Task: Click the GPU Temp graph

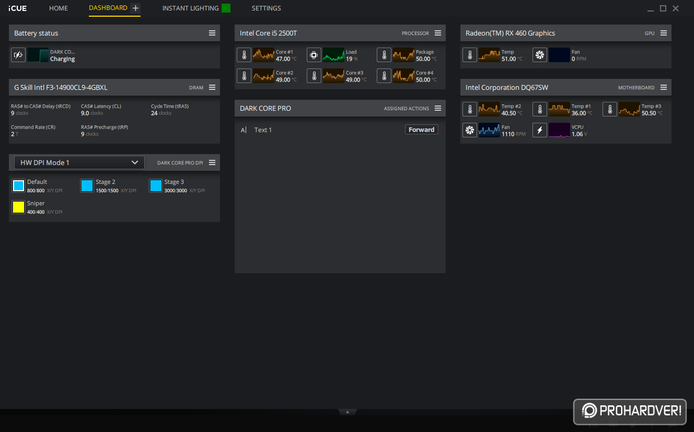Action: tap(489, 55)
